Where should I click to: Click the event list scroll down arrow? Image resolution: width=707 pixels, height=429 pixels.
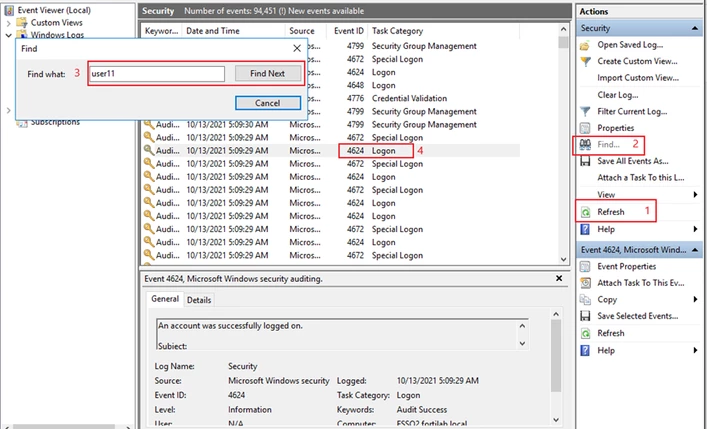click(563, 259)
